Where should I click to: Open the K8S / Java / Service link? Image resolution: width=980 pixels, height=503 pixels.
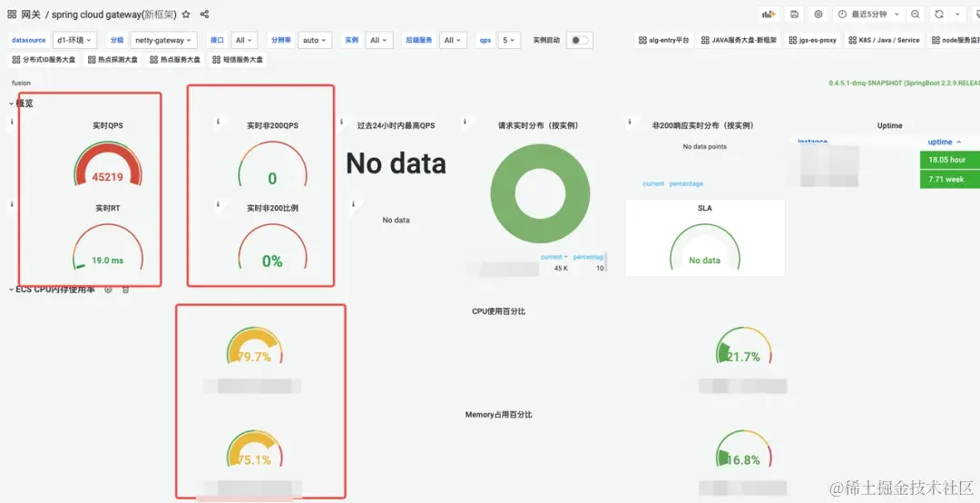pyautogui.click(x=885, y=40)
